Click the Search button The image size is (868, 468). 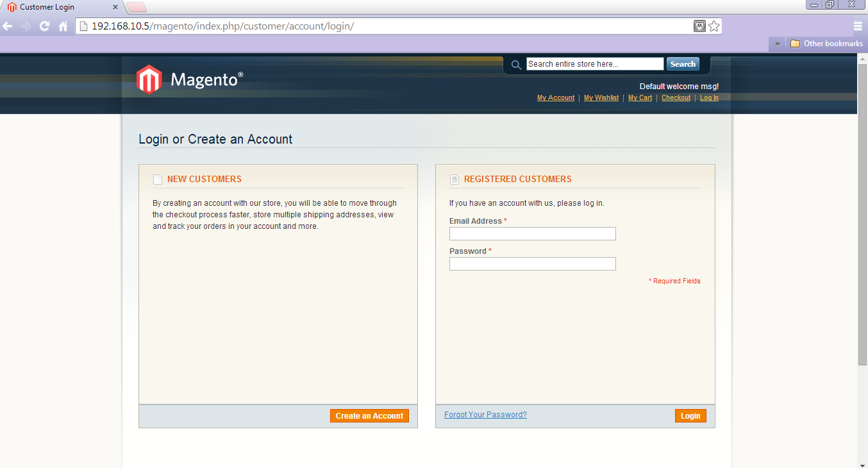click(x=683, y=64)
